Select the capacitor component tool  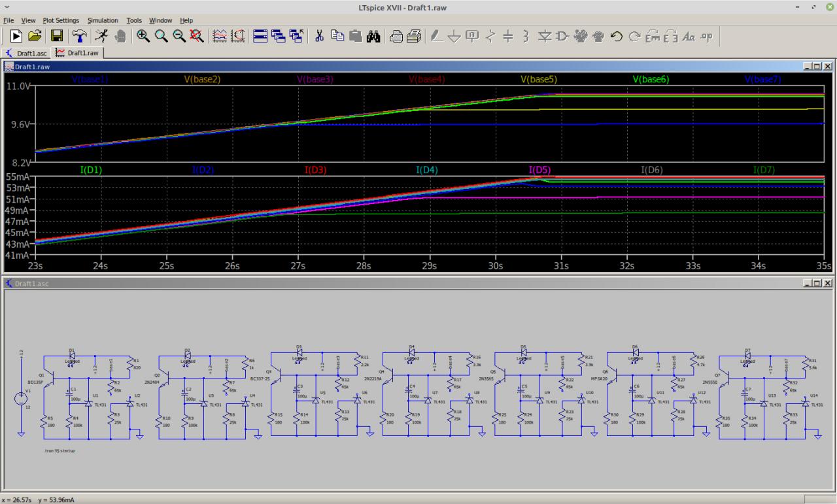(508, 36)
